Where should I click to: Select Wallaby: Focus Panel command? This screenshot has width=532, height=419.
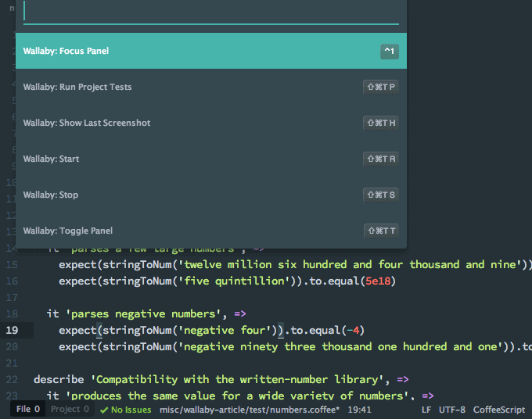coord(211,51)
